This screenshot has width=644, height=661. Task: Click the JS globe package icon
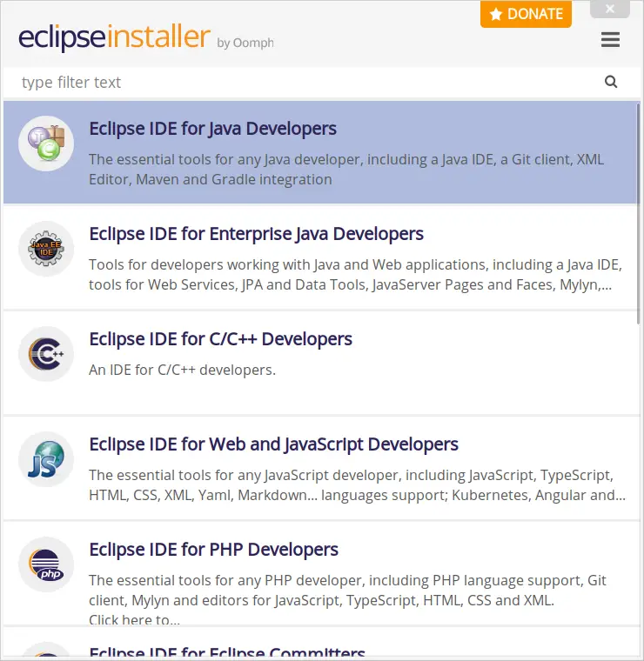pos(46,459)
